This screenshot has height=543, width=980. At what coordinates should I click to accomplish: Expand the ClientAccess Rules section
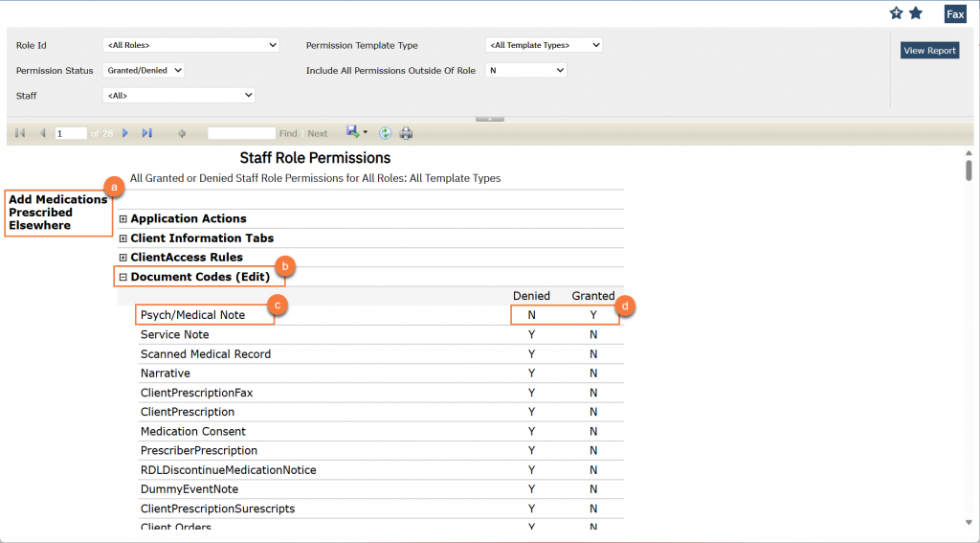[x=122, y=258]
